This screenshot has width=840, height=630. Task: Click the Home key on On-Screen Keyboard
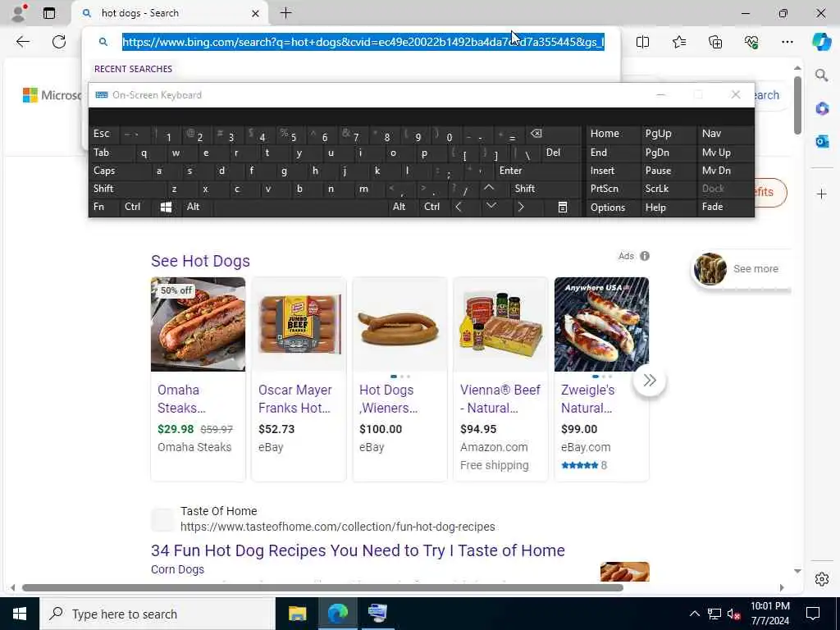[x=612, y=134]
